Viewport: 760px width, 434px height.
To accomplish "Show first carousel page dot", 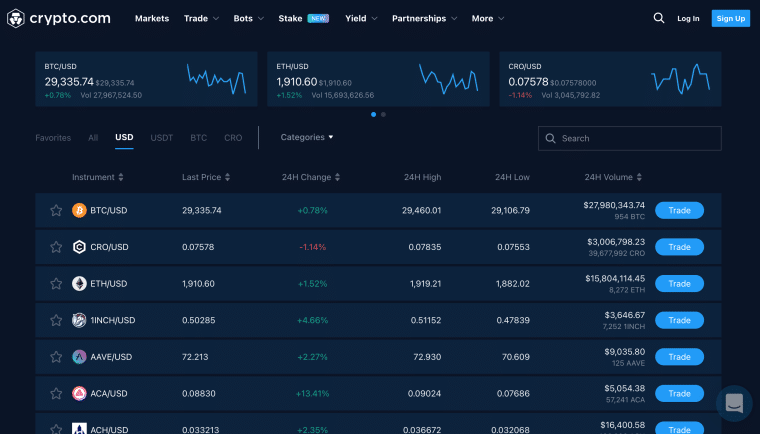I will click(373, 114).
